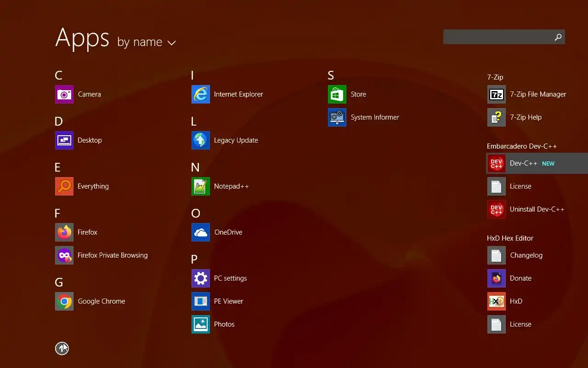Launch the OneDrive cloud icon
The image size is (588, 368).
[x=201, y=232]
